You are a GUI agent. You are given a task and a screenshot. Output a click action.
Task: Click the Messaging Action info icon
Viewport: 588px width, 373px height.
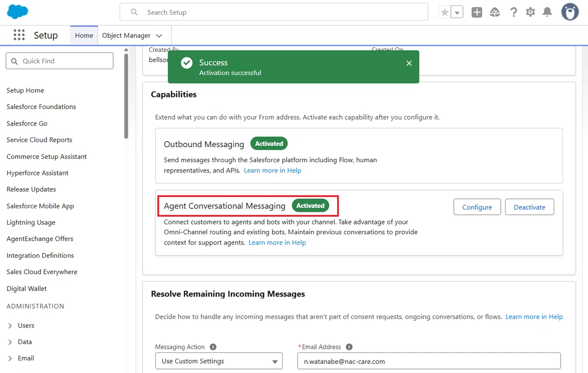(213, 347)
